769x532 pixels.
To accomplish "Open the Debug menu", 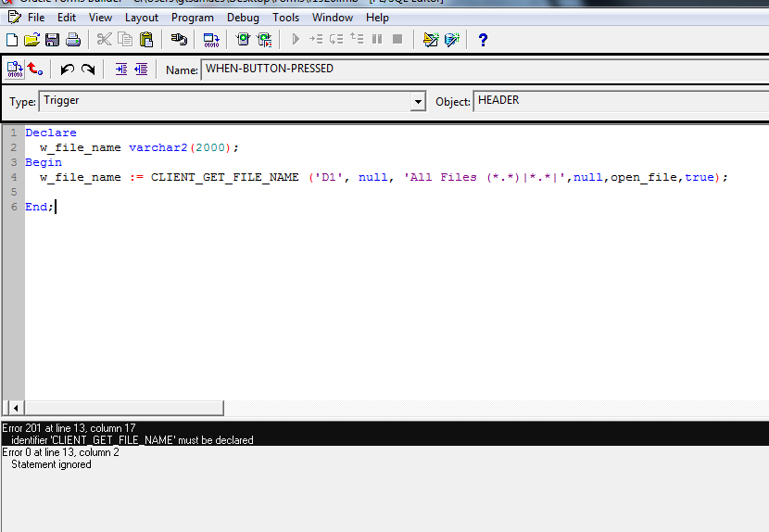I will pyautogui.click(x=243, y=18).
